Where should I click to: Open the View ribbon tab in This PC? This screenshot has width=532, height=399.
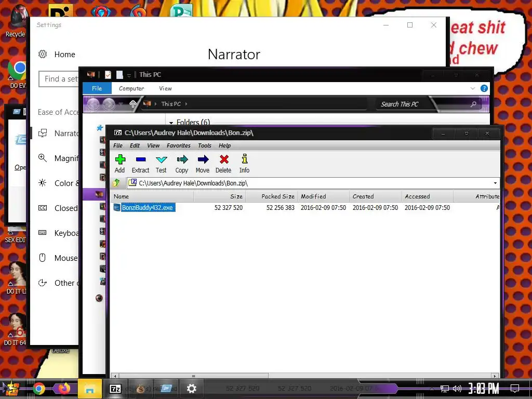pyautogui.click(x=165, y=88)
